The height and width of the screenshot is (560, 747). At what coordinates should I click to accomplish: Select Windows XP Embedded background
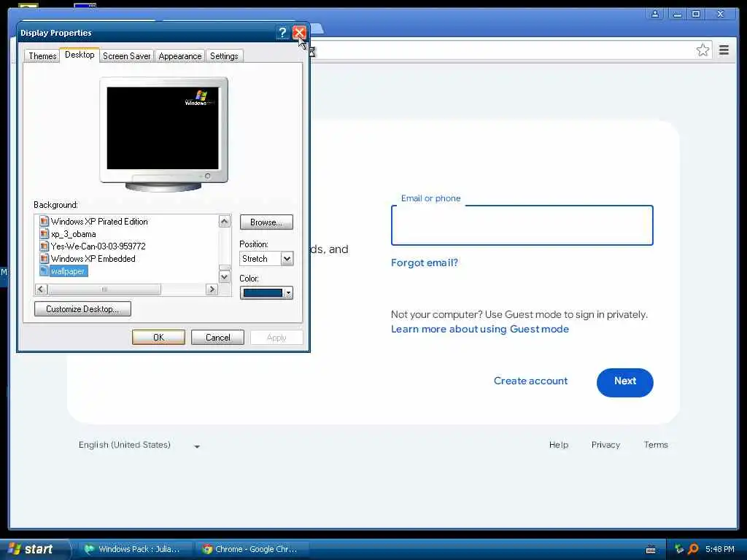pyautogui.click(x=93, y=259)
